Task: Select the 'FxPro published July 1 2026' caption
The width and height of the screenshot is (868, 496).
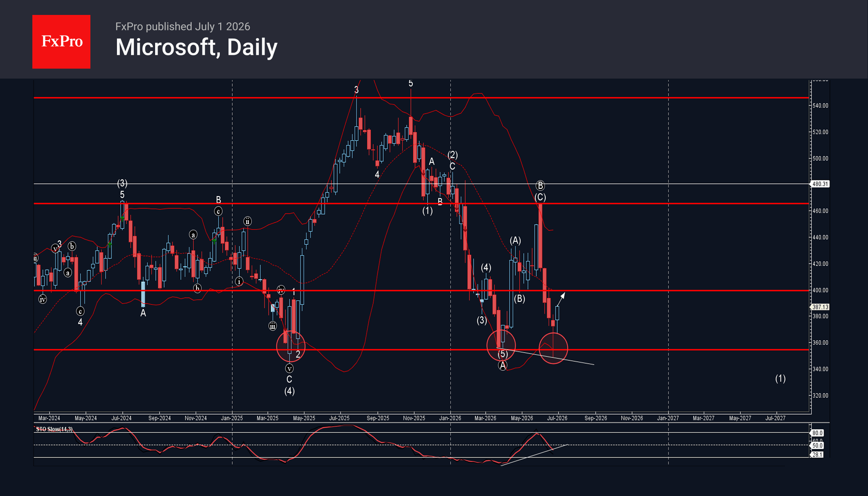Action: point(182,27)
